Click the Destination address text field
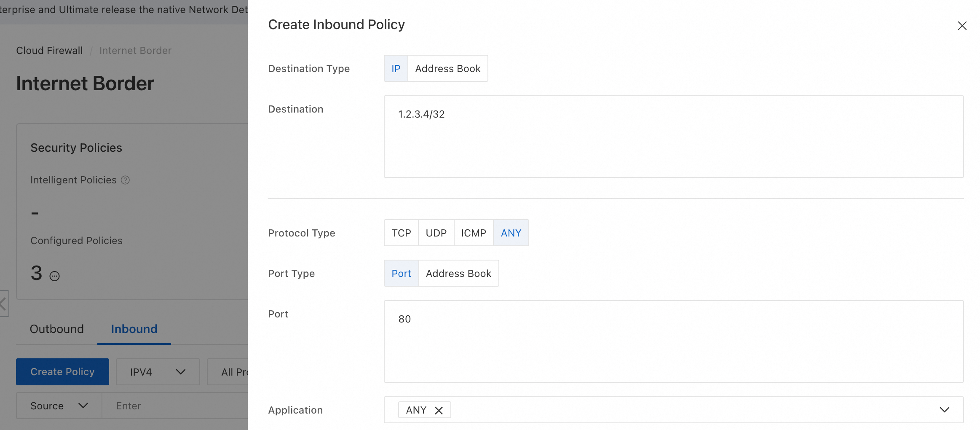 673,137
